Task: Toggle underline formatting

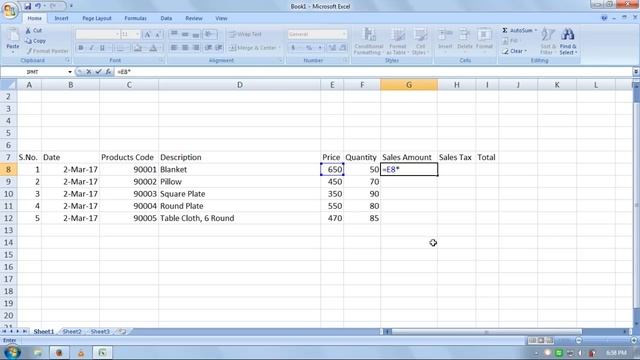Action: [102, 48]
